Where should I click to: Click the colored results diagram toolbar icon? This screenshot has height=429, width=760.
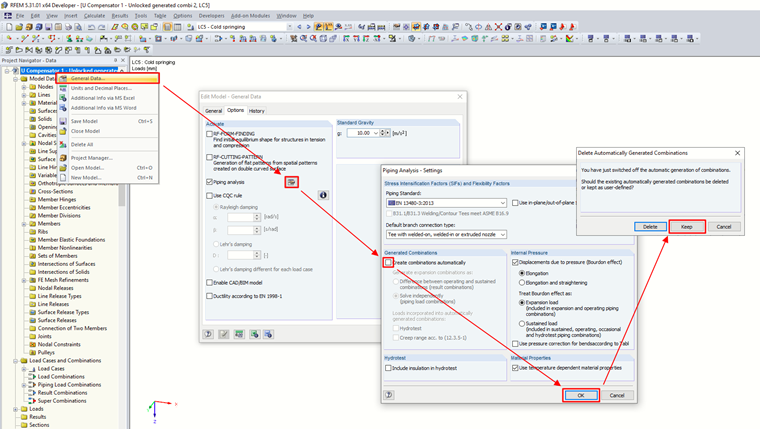click(572, 38)
